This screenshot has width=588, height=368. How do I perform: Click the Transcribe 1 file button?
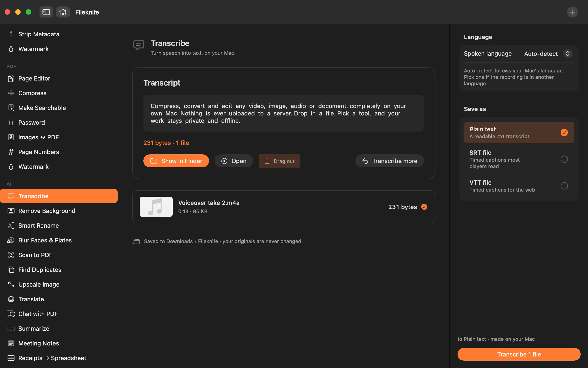519,354
